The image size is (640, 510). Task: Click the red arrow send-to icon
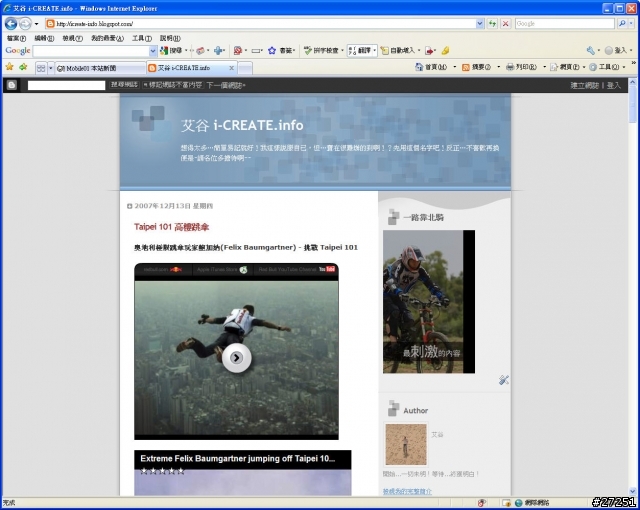point(429,51)
